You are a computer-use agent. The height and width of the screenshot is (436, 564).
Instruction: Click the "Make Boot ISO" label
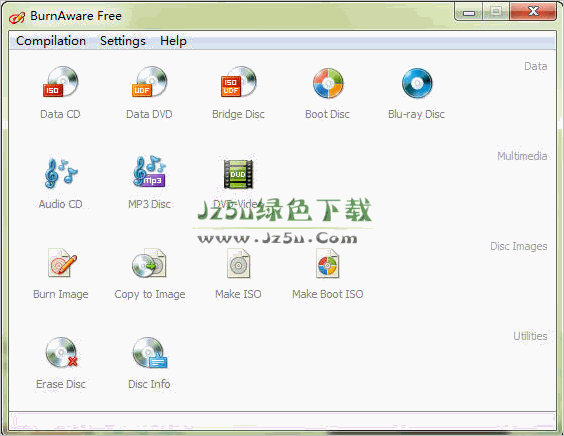328,294
